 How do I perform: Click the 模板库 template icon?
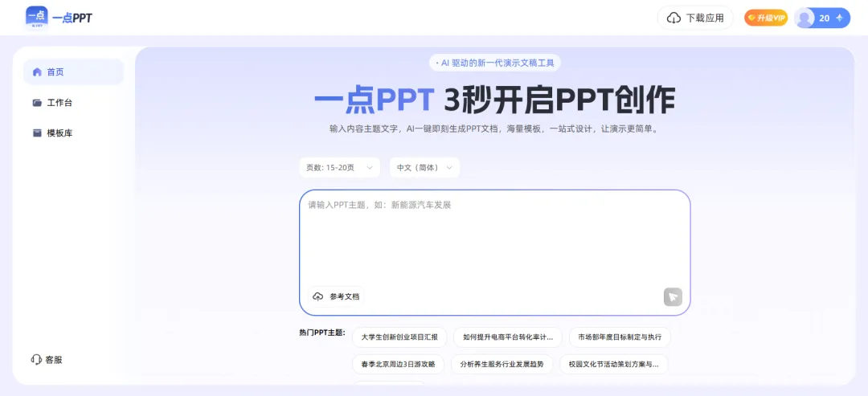(37, 133)
